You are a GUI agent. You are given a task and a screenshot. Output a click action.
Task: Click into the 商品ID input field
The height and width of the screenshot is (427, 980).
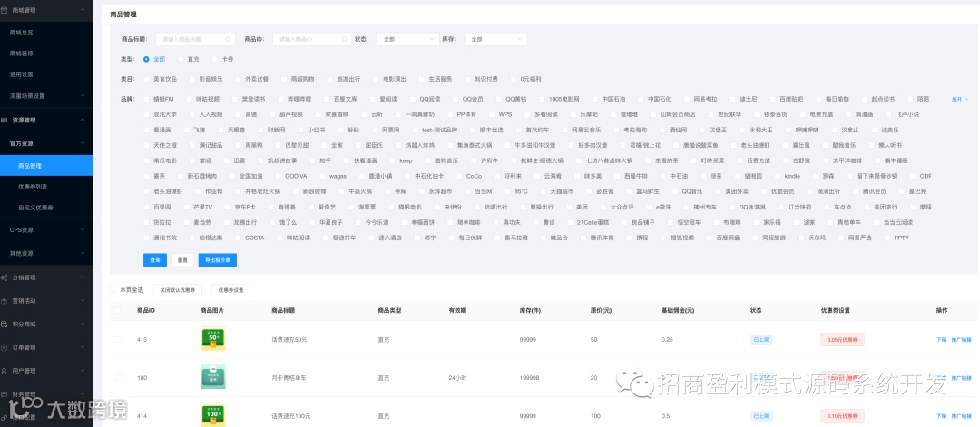tap(312, 39)
